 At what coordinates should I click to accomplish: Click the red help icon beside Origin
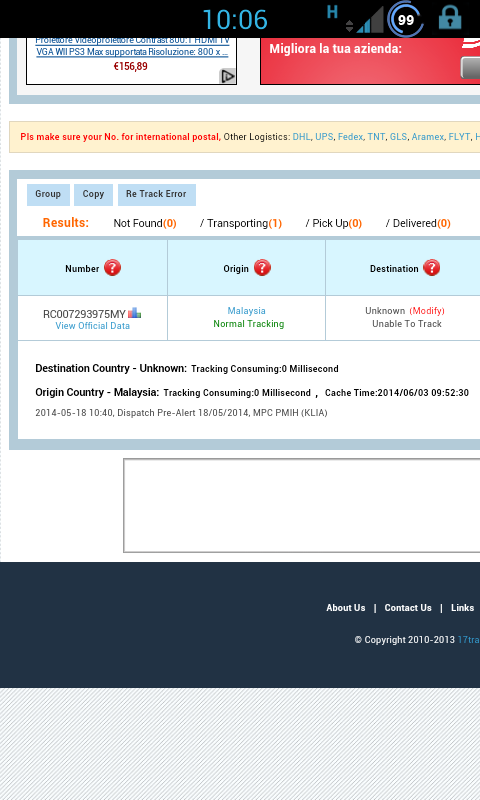pyautogui.click(x=262, y=268)
